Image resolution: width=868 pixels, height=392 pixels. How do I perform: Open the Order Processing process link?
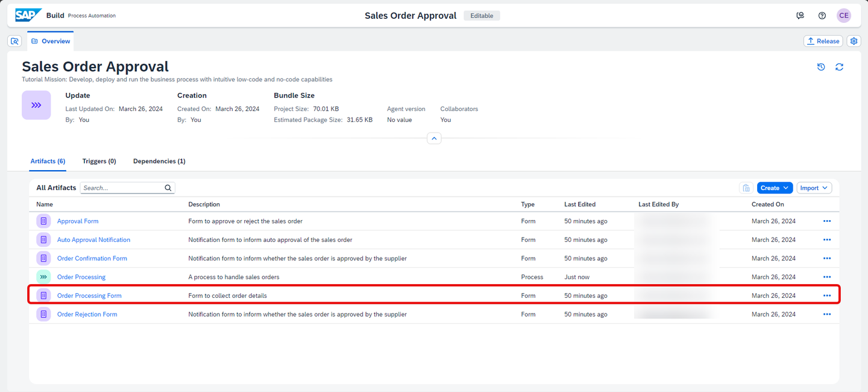click(81, 277)
